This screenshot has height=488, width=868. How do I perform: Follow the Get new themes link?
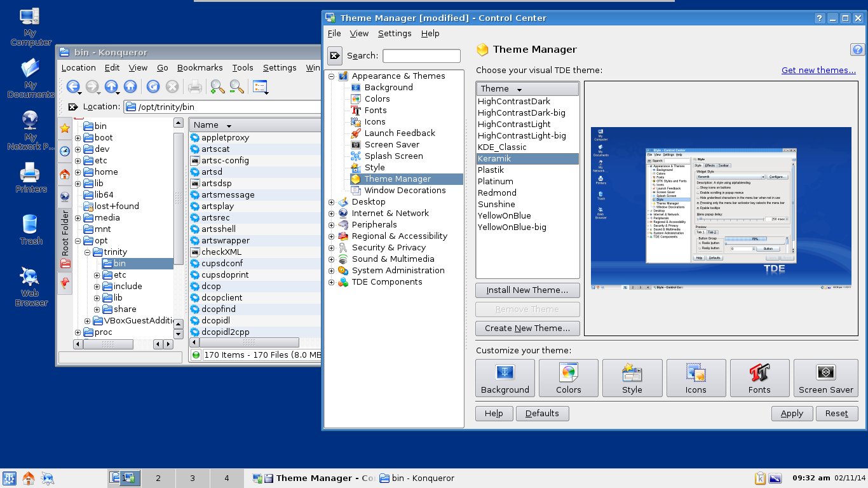818,71
